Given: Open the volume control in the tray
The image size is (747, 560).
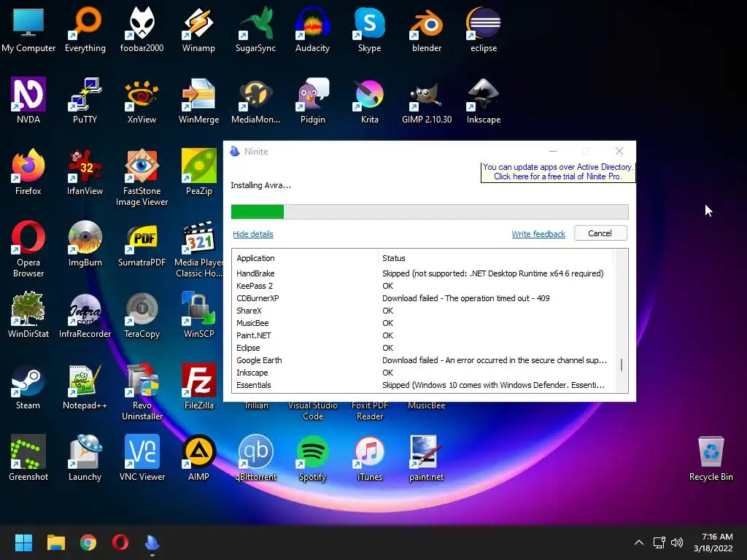Looking at the screenshot, I should click(676, 542).
